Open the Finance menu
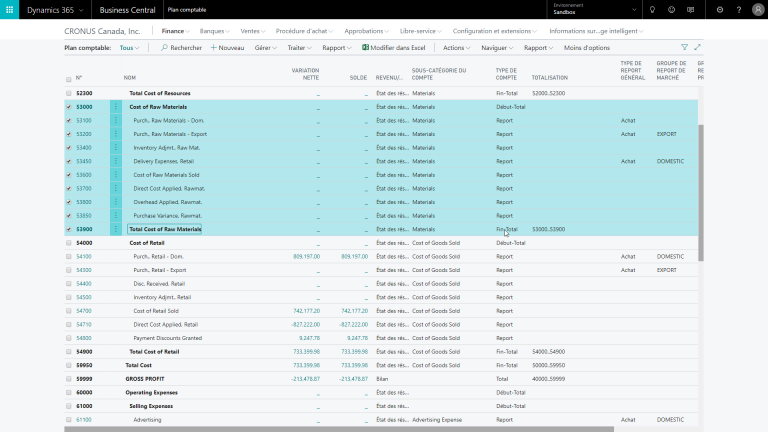Viewport: 768px width, 432px height. pos(176,31)
